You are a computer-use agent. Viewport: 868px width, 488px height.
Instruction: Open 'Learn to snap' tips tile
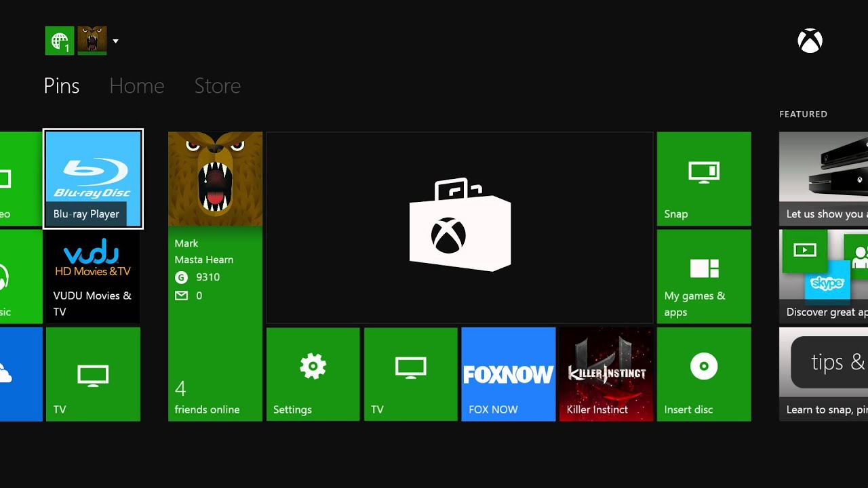coord(823,374)
